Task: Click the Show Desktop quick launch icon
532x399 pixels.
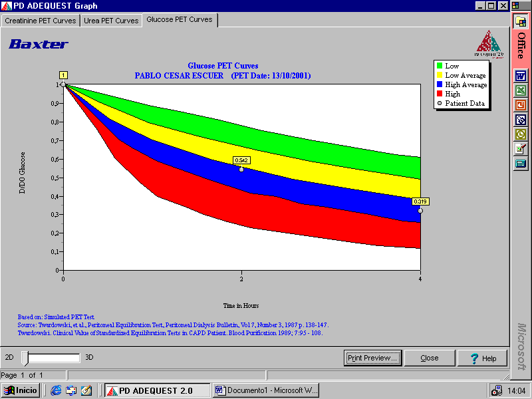Action: coord(86,390)
